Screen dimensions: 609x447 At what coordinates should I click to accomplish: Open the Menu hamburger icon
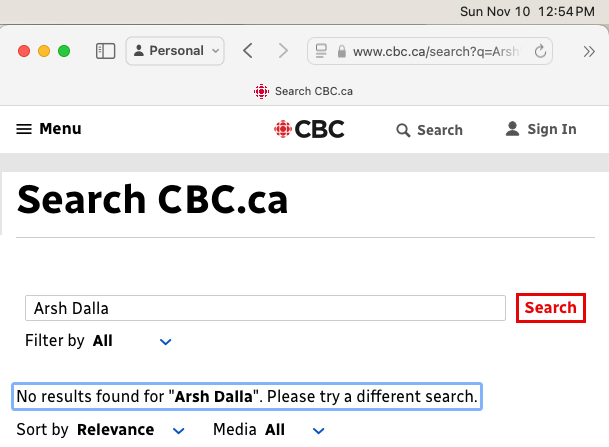(x=24, y=129)
